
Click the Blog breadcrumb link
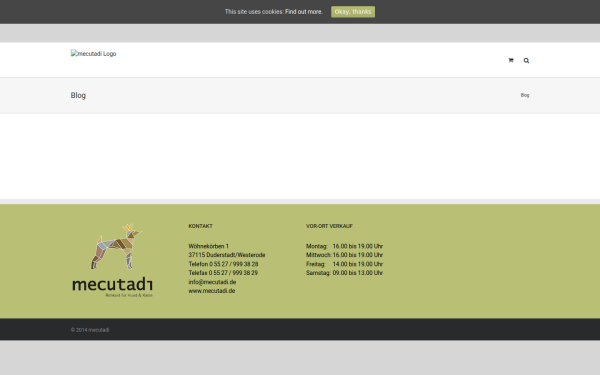tap(525, 95)
